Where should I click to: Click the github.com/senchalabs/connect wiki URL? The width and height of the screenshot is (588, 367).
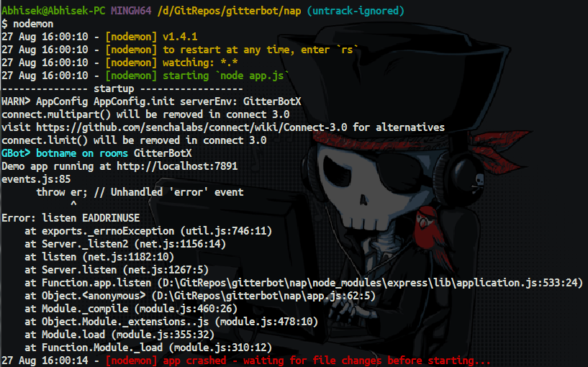(191, 127)
